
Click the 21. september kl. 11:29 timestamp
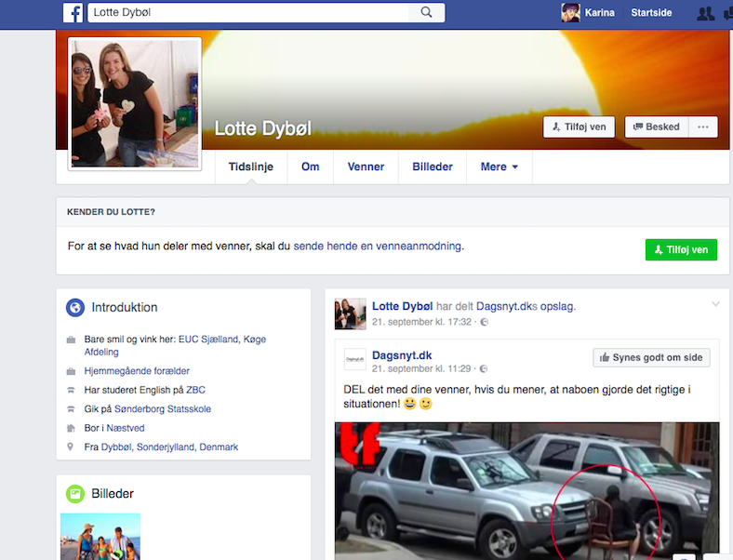point(421,368)
